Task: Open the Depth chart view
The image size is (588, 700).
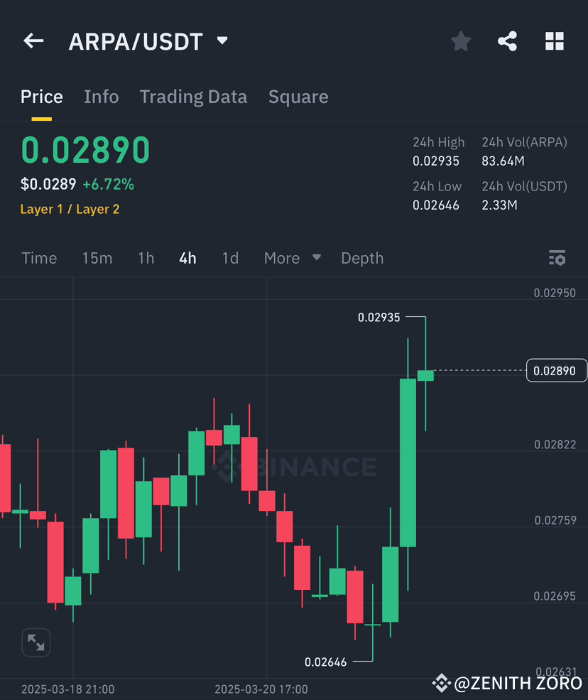Action: [x=362, y=258]
